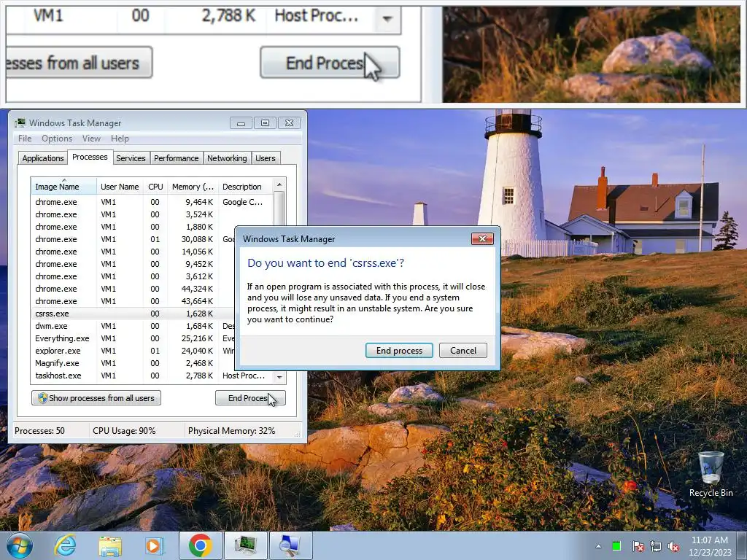Click End Process button in Task Manager

251,398
